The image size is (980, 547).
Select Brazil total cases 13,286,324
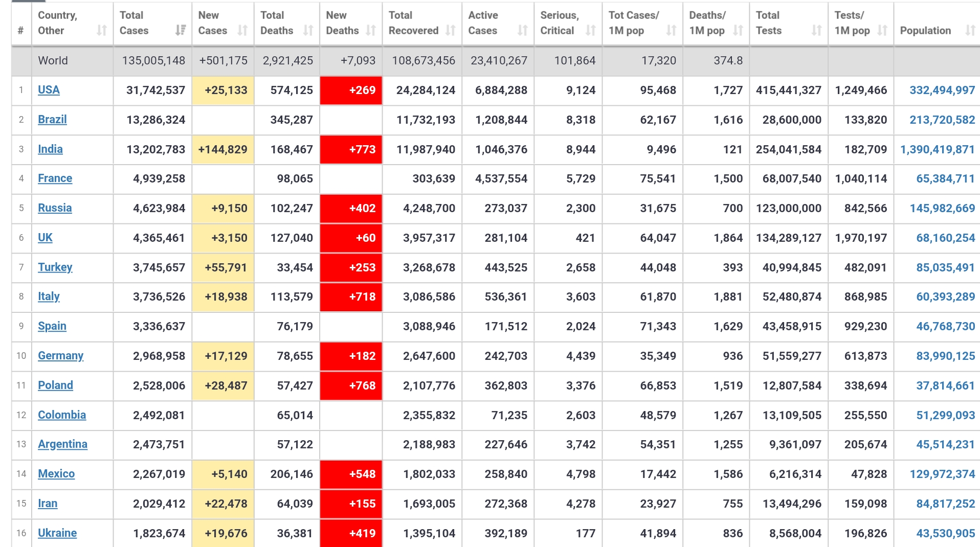point(153,120)
